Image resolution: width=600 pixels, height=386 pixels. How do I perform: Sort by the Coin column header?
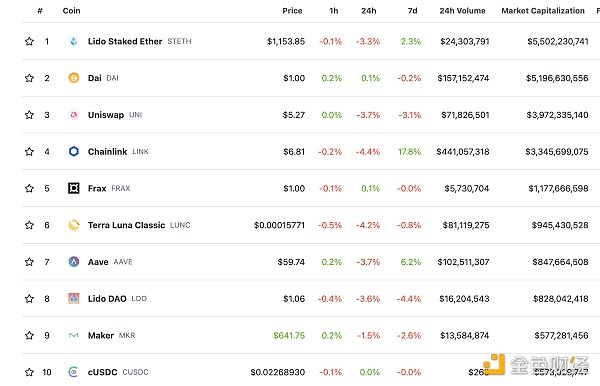(x=72, y=11)
